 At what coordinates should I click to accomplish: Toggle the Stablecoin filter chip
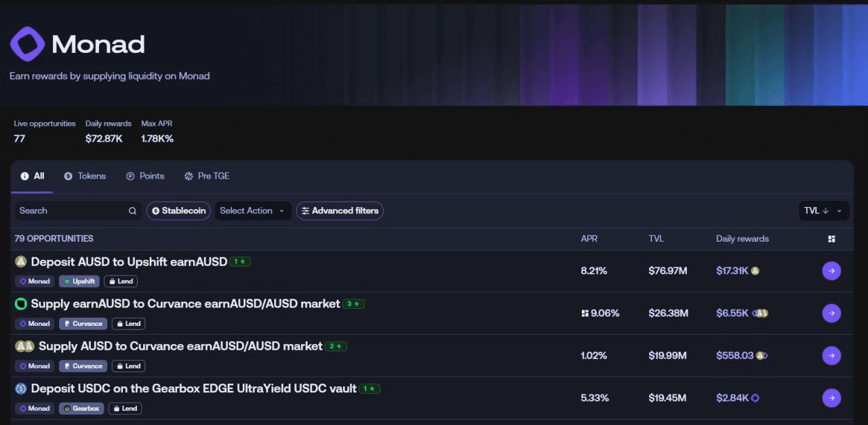tap(178, 211)
